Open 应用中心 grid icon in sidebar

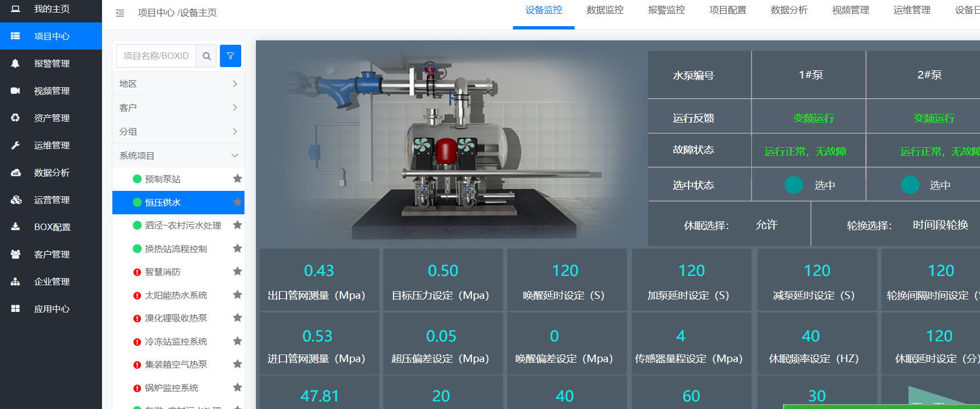tap(15, 309)
